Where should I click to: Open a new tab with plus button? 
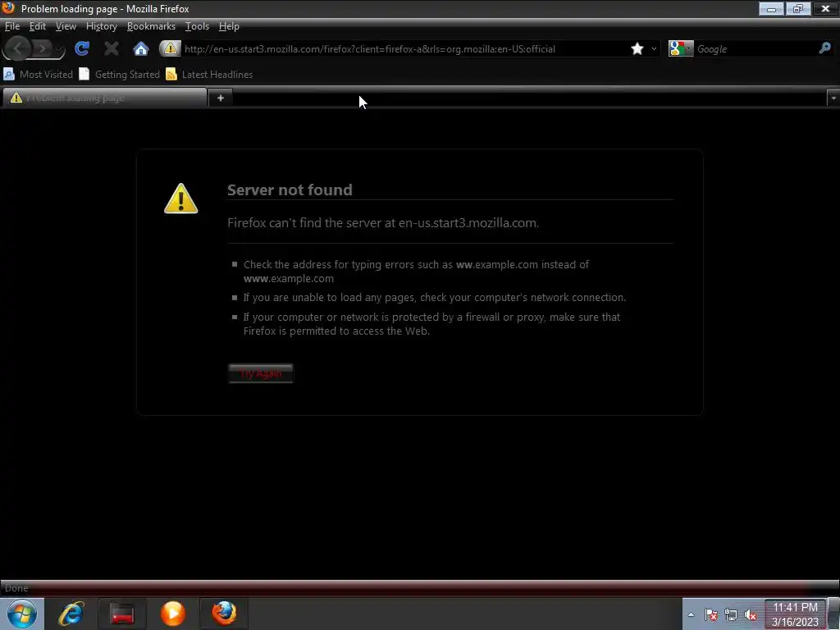point(220,98)
